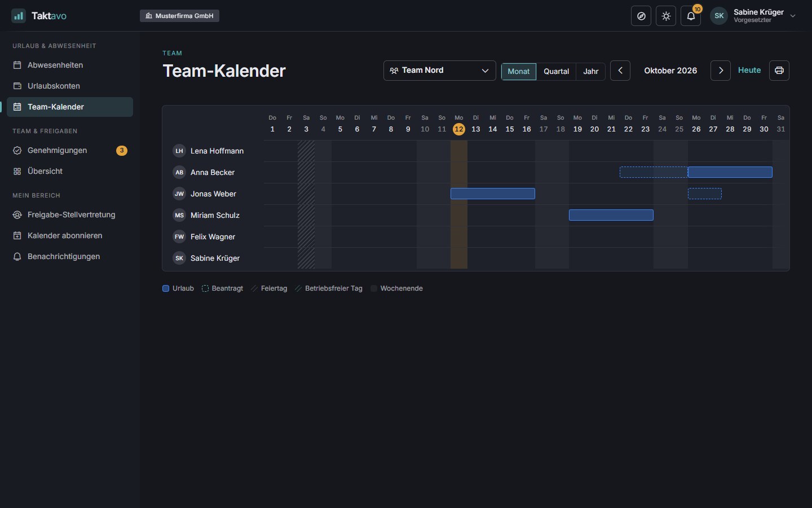Screen dimensions: 812x508
Task: Open Übersicht in the sidebar
Action: [x=70, y=171]
